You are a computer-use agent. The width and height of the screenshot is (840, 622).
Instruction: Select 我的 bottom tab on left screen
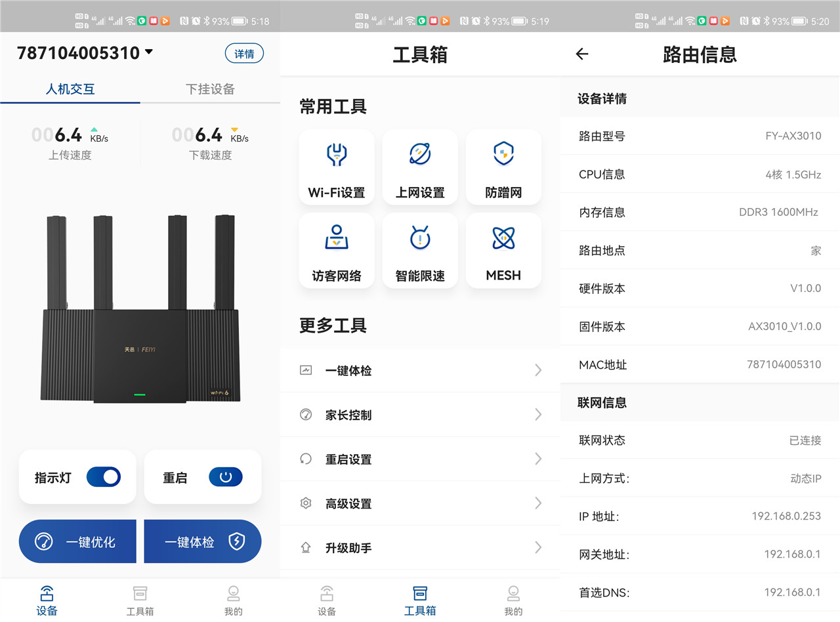(233, 601)
